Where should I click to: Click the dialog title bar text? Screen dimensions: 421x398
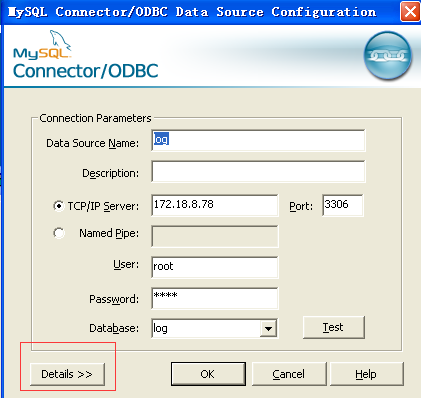click(192, 12)
